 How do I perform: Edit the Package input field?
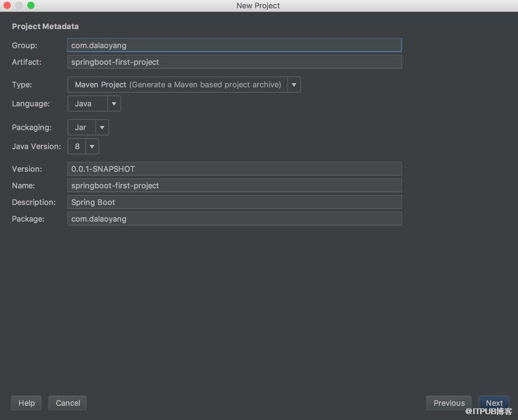pos(234,219)
